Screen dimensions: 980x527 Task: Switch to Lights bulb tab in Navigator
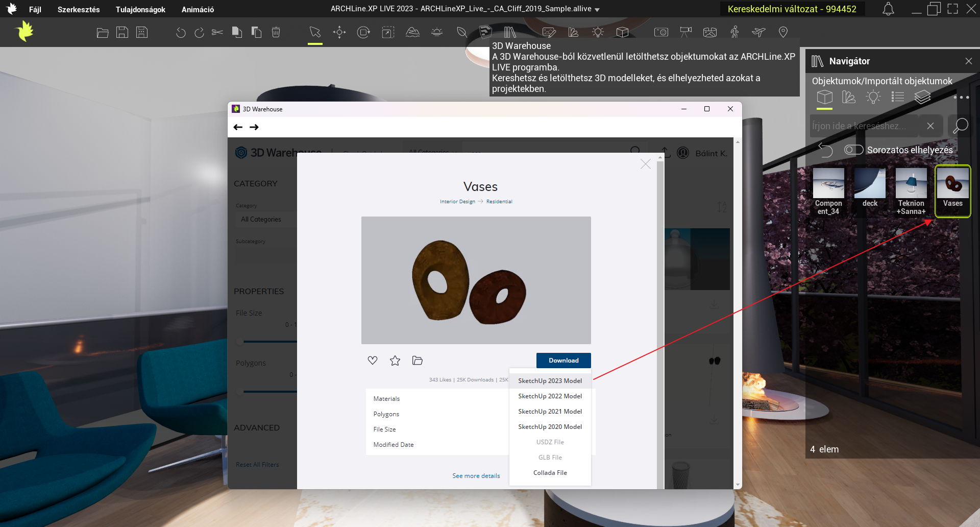[x=873, y=97]
